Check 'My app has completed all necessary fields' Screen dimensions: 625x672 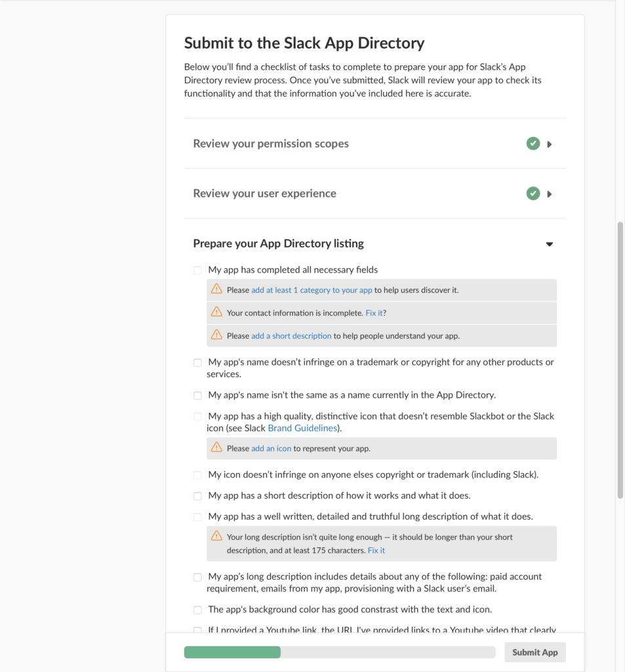197,270
